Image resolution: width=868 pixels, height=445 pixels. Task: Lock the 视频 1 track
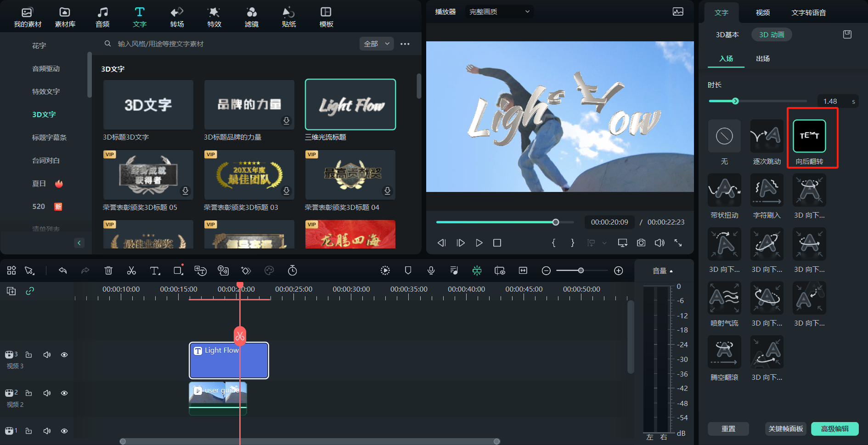click(x=28, y=431)
